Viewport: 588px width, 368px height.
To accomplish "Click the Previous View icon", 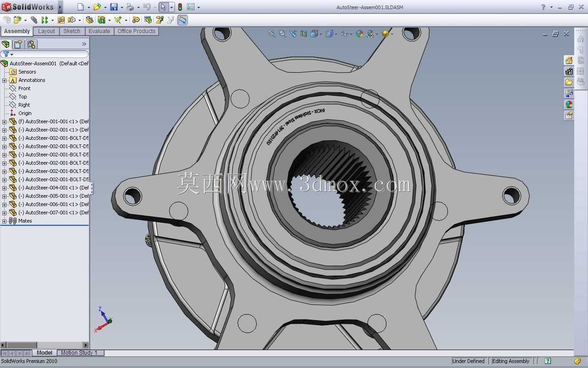I will (x=293, y=34).
